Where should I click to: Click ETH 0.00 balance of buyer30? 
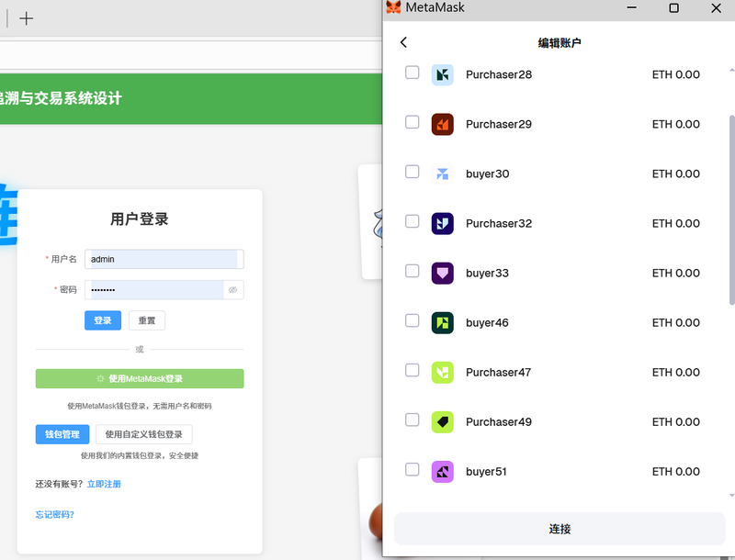pos(676,174)
